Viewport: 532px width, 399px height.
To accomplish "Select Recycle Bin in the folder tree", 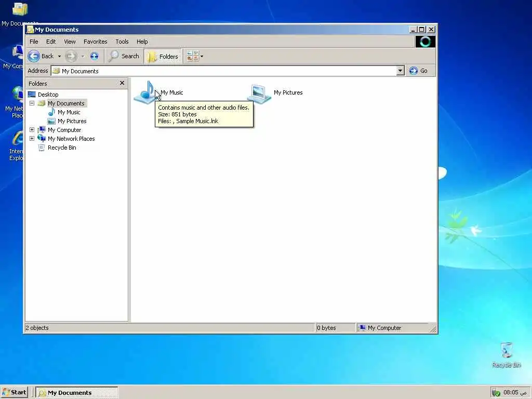I will click(x=62, y=147).
